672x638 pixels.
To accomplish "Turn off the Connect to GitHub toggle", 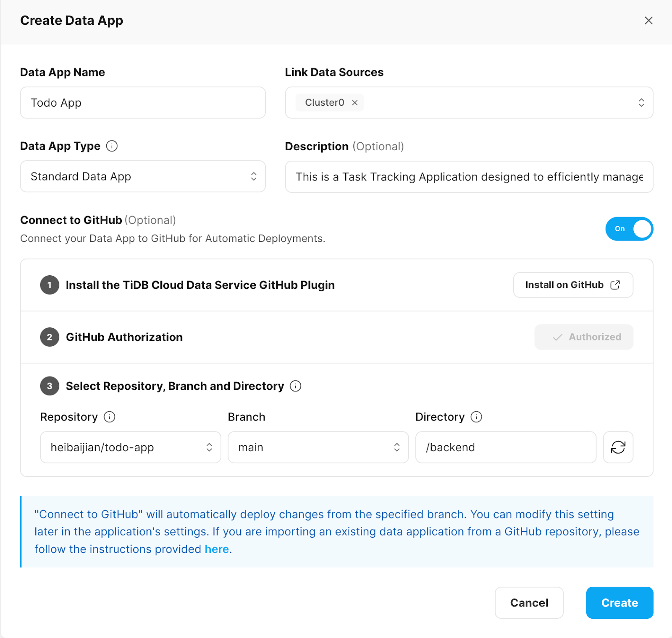I will tap(629, 229).
